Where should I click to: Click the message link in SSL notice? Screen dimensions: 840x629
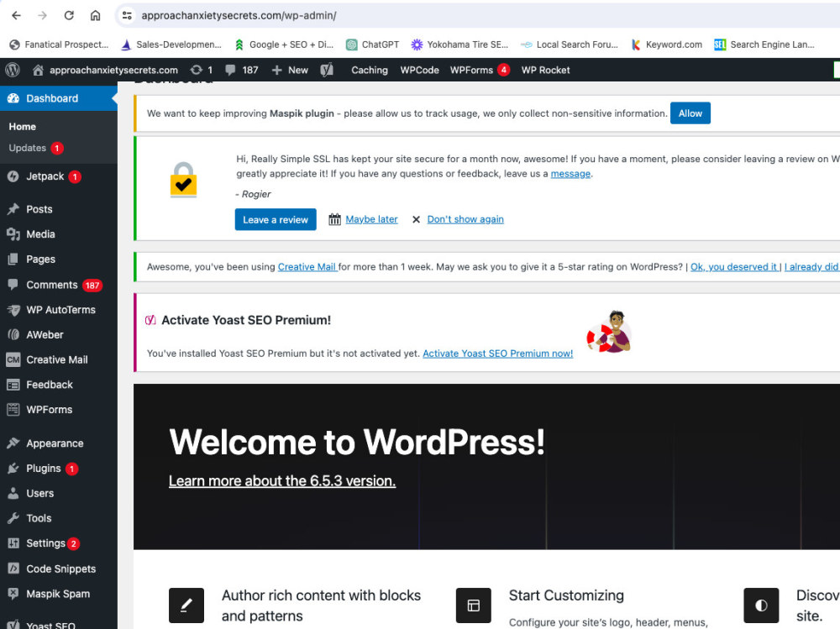pyautogui.click(x=570, y=174)
